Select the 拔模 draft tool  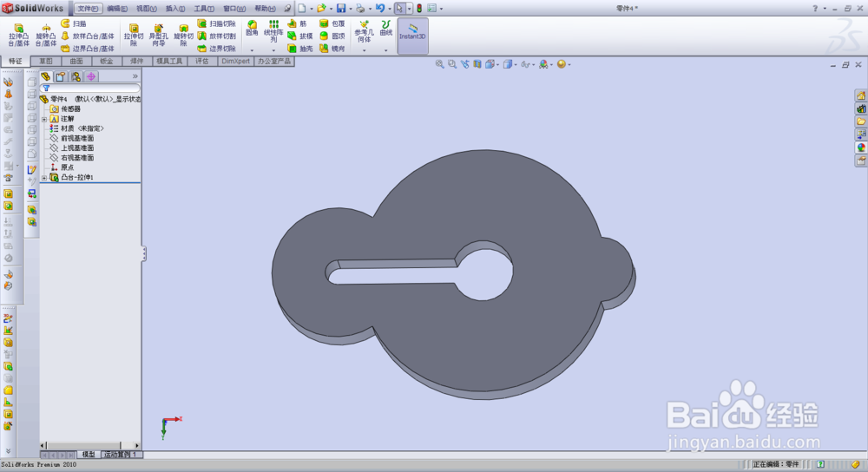coord(300,36)
